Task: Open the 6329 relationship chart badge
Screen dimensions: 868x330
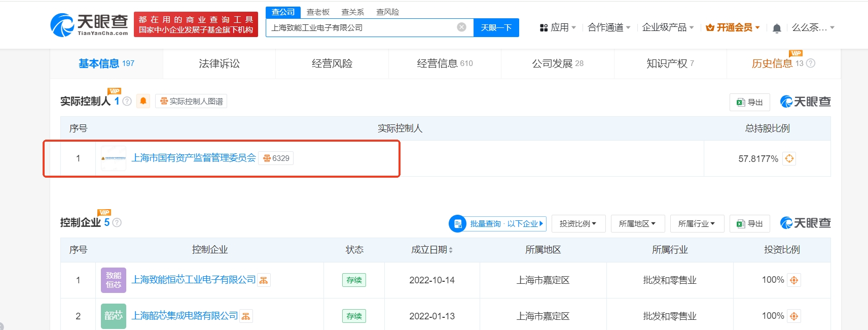Action: (x=276, y=158)
